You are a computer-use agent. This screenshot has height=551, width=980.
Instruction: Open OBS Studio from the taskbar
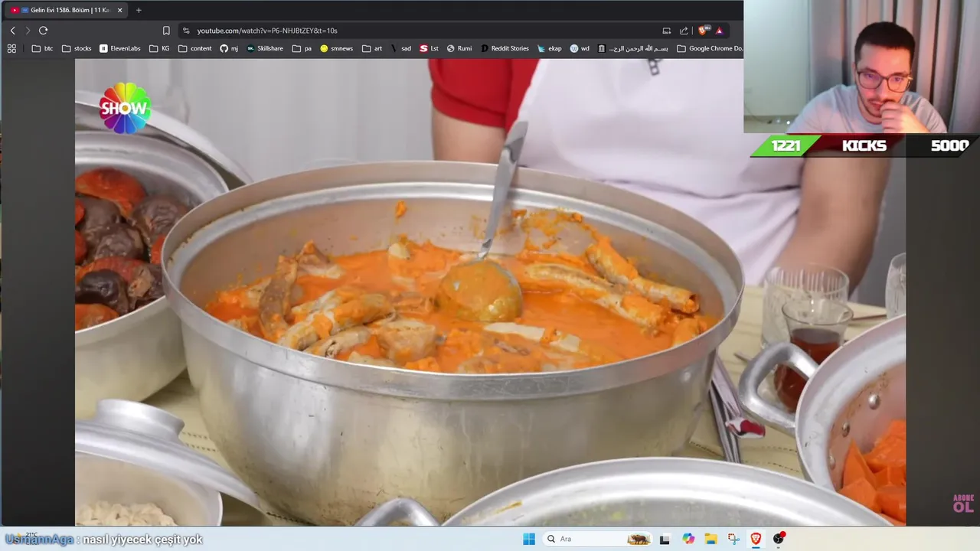779,539
